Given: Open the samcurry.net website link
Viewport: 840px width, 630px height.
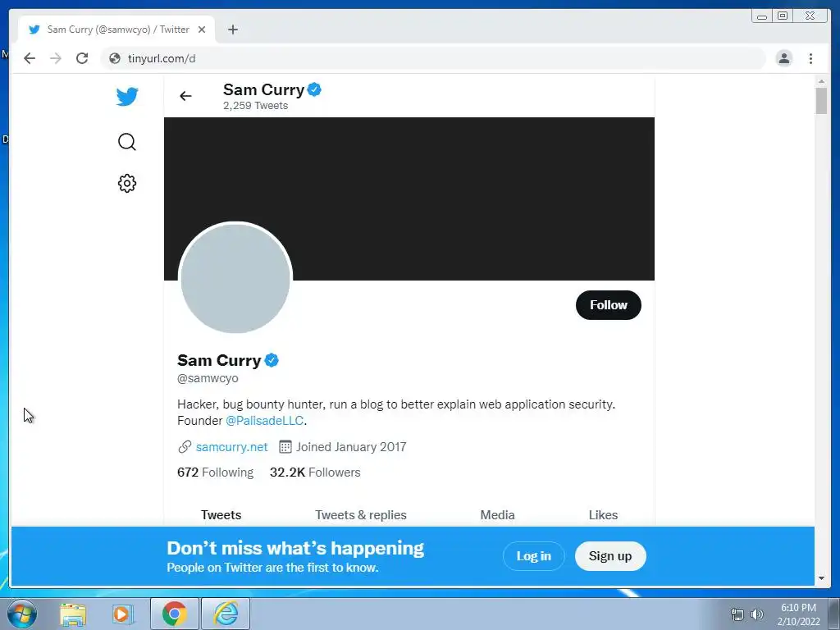Looking at the screenshot, I should 231,447.
